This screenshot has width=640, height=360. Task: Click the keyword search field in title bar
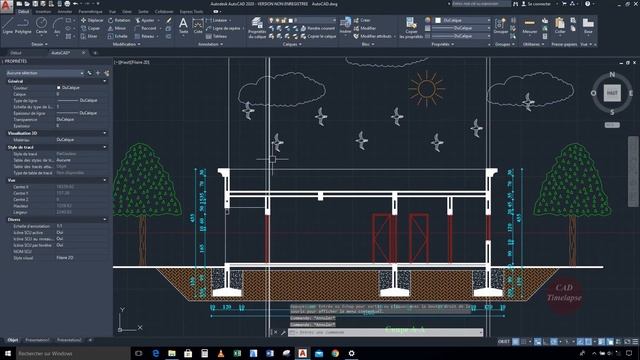pyautogui.click(x=481, y=4)
